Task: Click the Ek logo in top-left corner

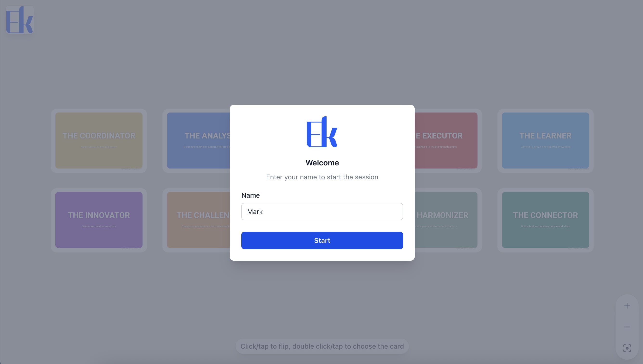Action: 19,20
